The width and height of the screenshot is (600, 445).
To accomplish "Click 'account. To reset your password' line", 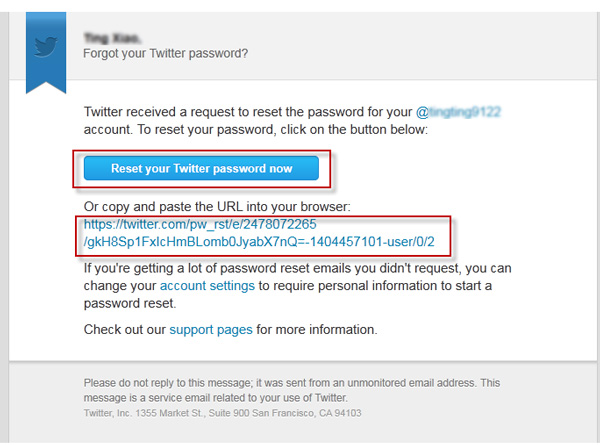I will click(256, 129).
